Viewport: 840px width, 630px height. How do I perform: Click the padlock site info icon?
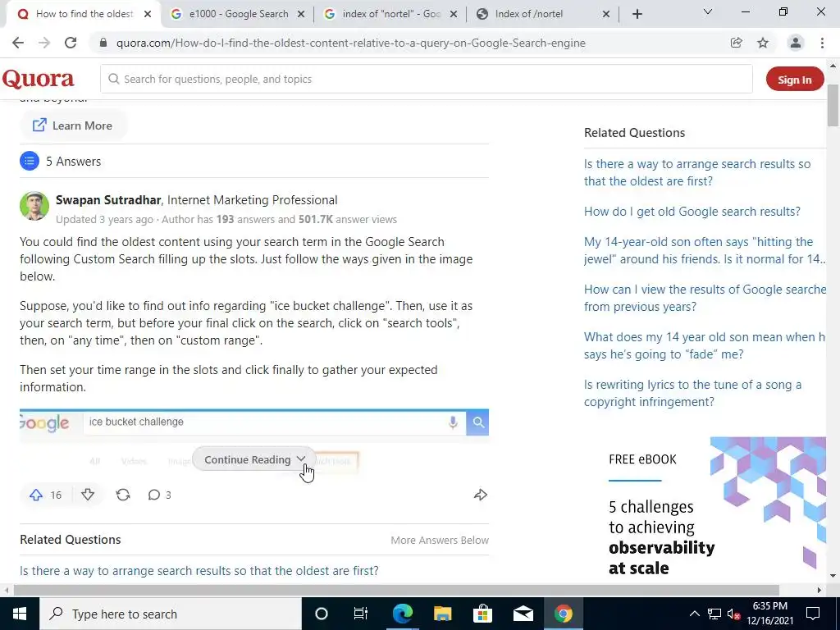pyautogui.click(x=103, y=43)
